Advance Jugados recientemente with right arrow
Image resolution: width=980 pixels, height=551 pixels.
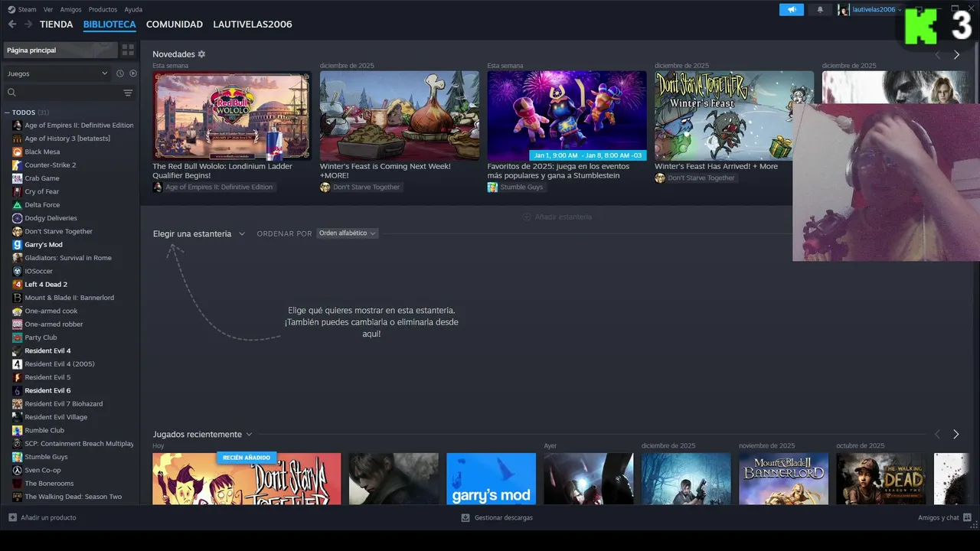(x=955, y=434)
